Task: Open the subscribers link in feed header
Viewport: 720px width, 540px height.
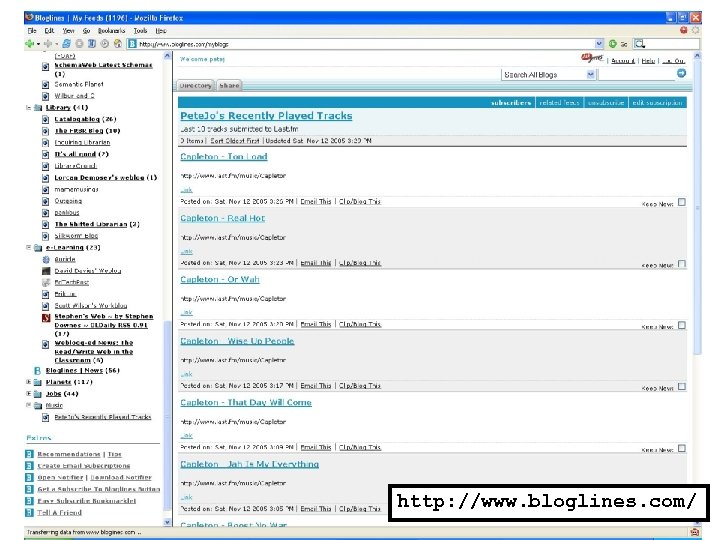Action: (511, 103)
